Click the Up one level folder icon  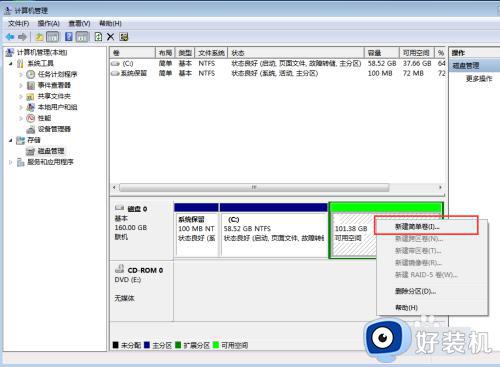coord(39,37)
